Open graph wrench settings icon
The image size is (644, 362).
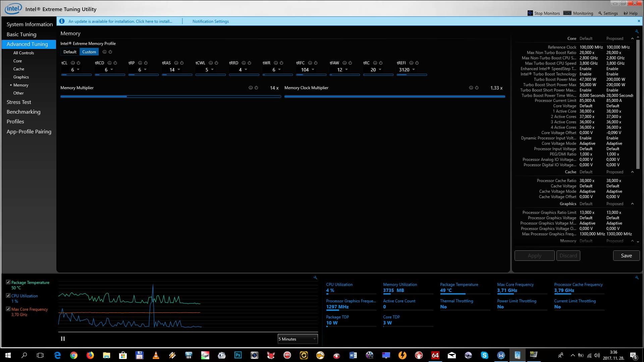315,278
